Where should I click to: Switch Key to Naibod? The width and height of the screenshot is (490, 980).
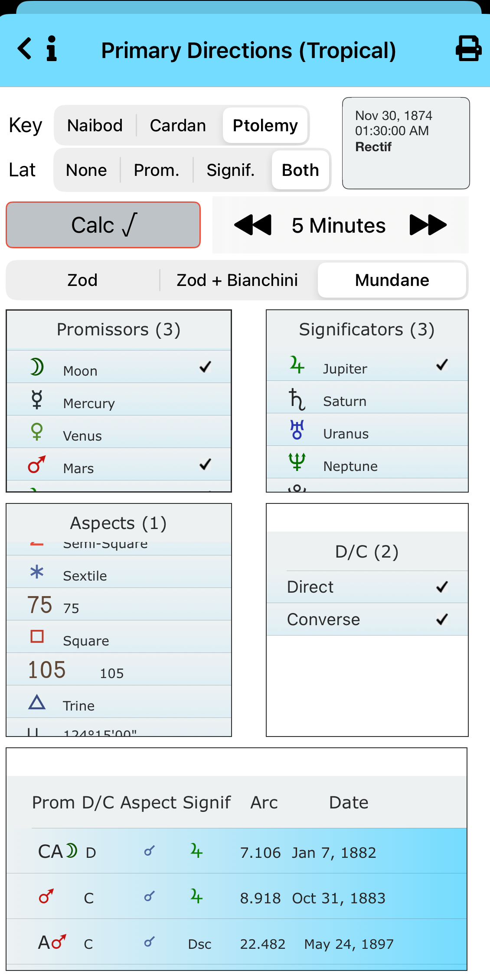95,126
